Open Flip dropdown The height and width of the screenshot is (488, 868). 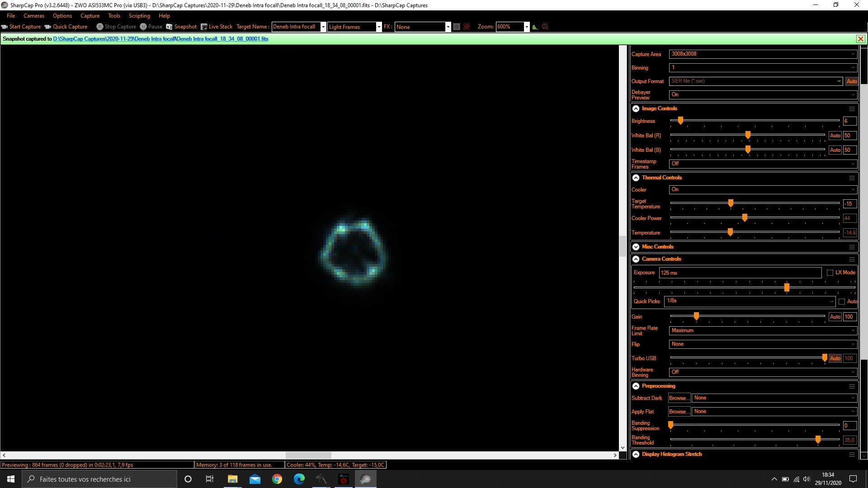point(763,344)
